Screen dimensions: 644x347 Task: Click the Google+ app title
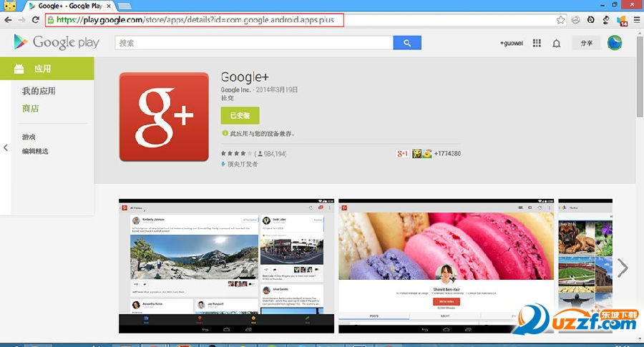tap(245, 77)
